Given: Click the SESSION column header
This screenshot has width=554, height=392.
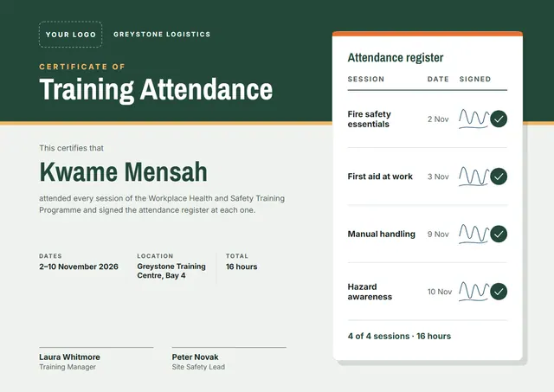Looking at the screenshot, I should coord(366,79).
